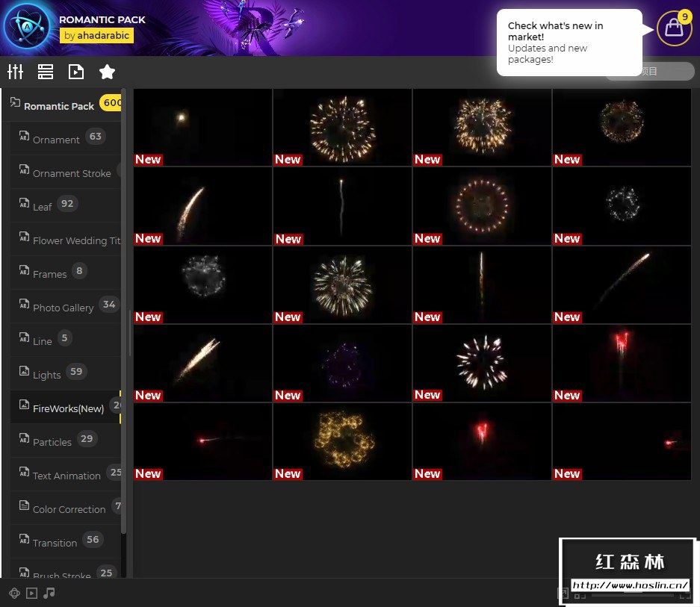Select the FireWorks(New) category

[x=66, y=407]
